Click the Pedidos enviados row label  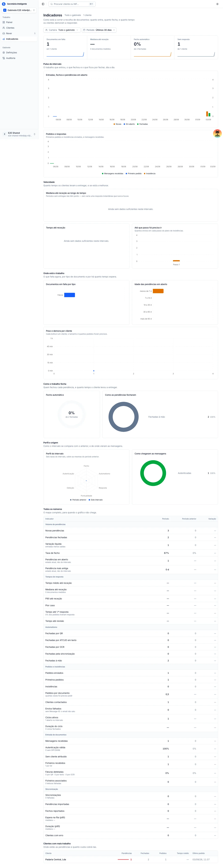pyautogui.click(x=54, y=673)
